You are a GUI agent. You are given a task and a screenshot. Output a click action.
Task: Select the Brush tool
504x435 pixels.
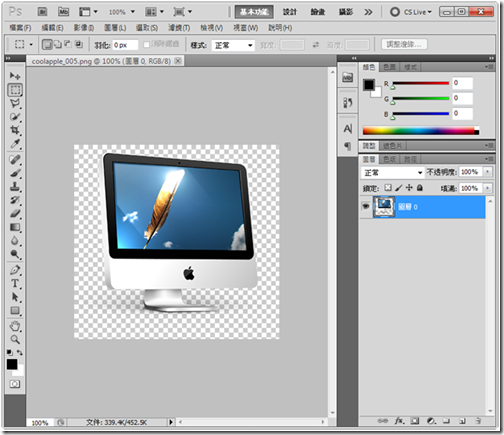pos(15,173)
